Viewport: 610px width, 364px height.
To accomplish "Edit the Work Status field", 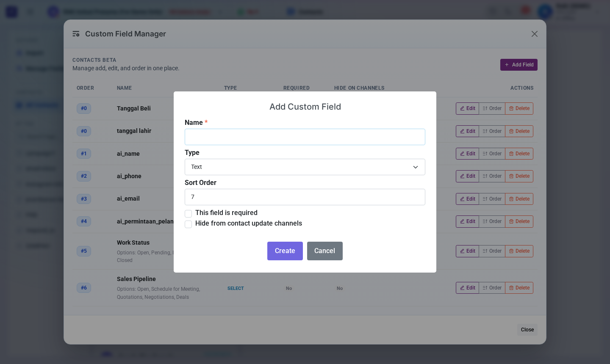I will tap(468, 251).
